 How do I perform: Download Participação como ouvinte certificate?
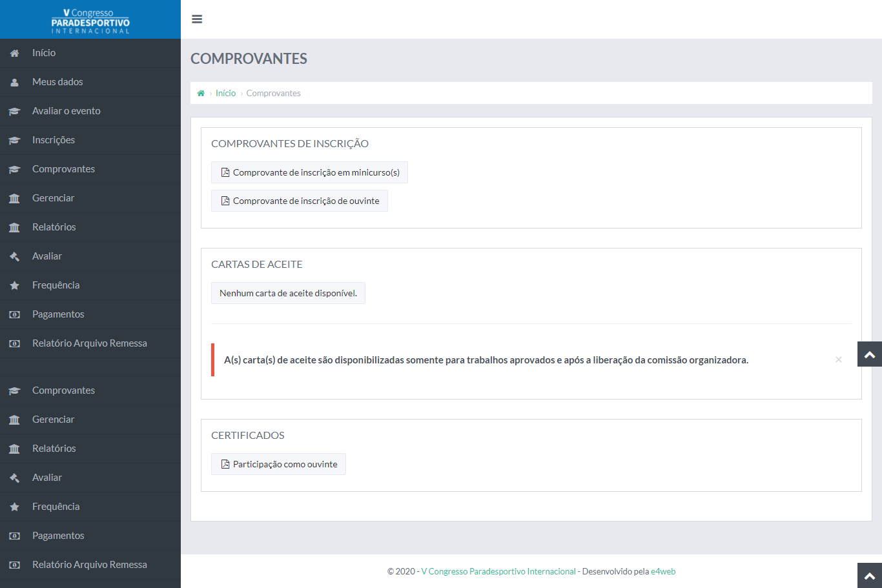coord(278,464)
